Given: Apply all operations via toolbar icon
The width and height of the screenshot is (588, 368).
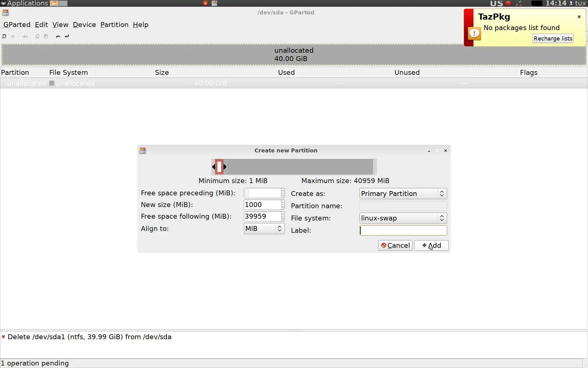Looking at the screenshot, I should click(67, 36).
